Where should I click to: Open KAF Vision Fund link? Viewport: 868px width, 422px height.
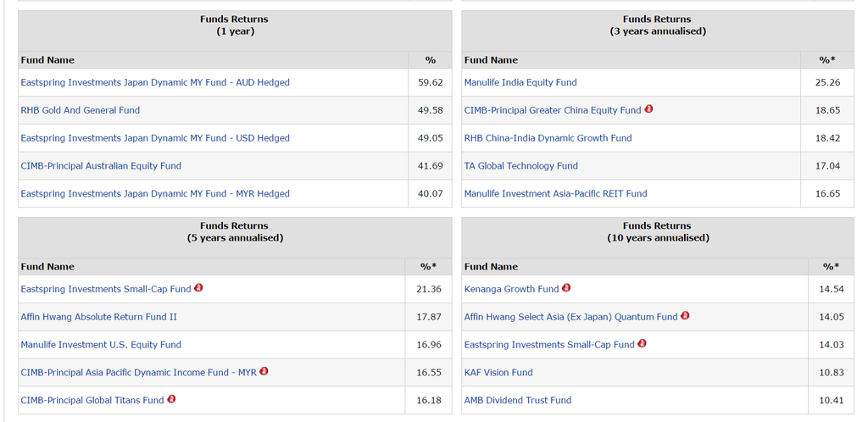click(498, 373)
